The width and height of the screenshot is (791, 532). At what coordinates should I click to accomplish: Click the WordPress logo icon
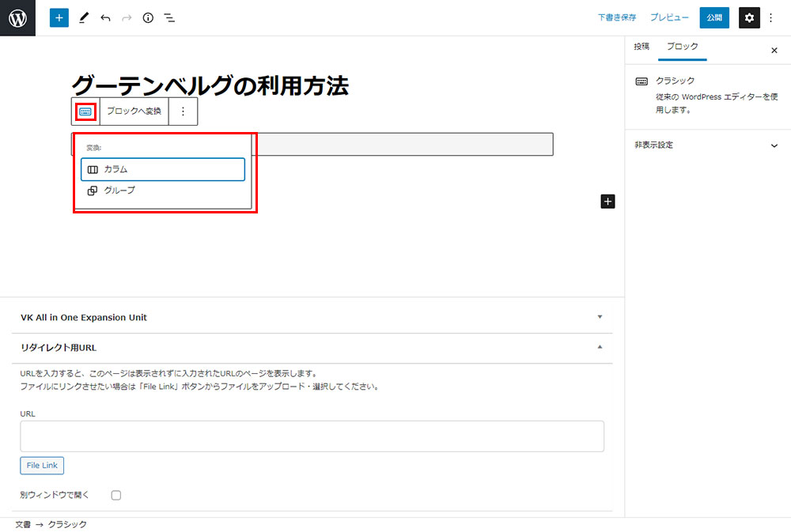click(x=17, y=17)
